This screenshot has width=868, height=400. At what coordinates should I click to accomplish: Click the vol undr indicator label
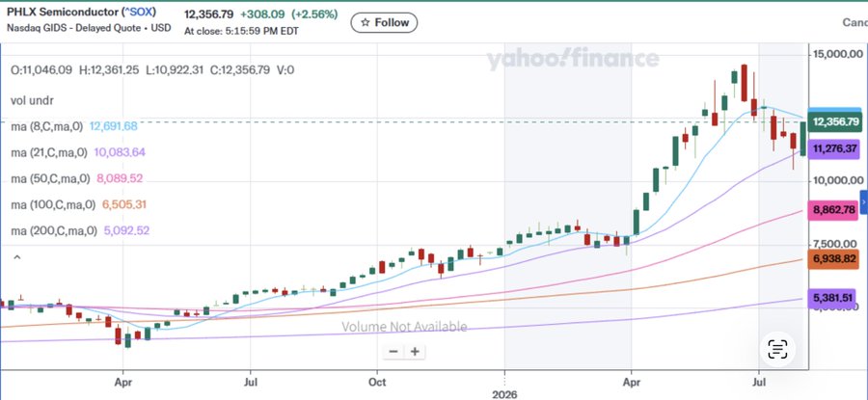32,100
